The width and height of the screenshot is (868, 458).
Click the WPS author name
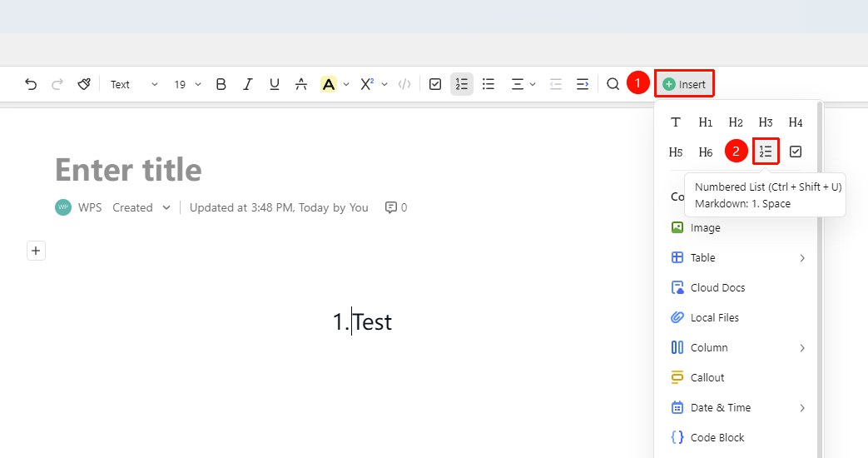coord(90,207)
